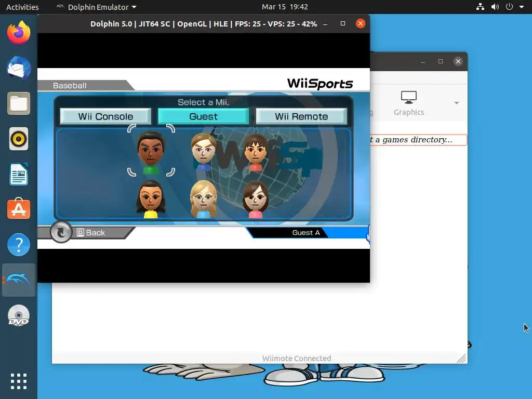Click the Wiimote Connected status text
The height and width of the screenshot is (399, 532).
tap(297, 358)
